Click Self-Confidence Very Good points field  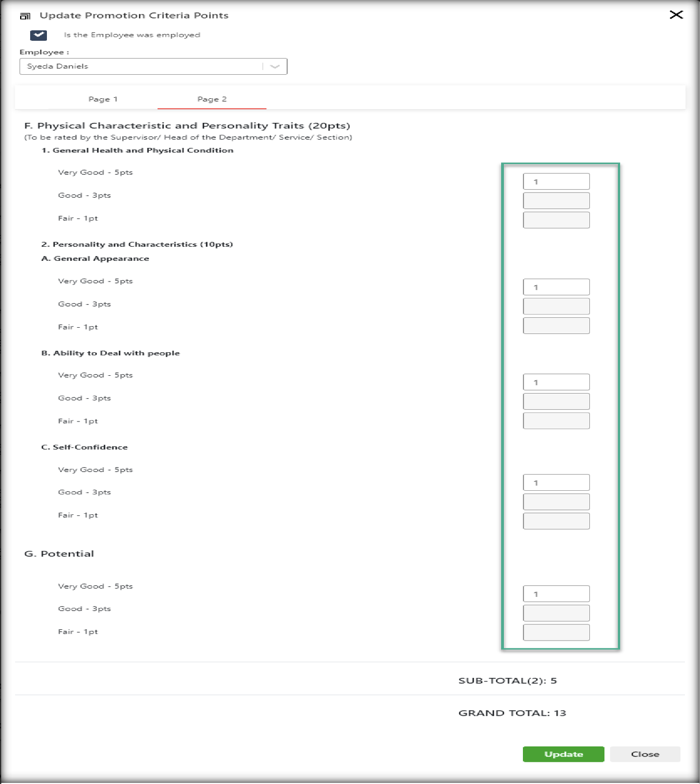tap(556, 482)
